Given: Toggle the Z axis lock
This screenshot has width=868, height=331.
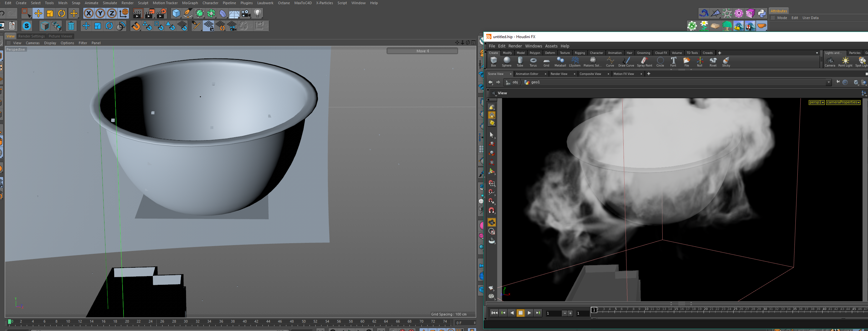Looking at the screenshot, I should point(112,14).
